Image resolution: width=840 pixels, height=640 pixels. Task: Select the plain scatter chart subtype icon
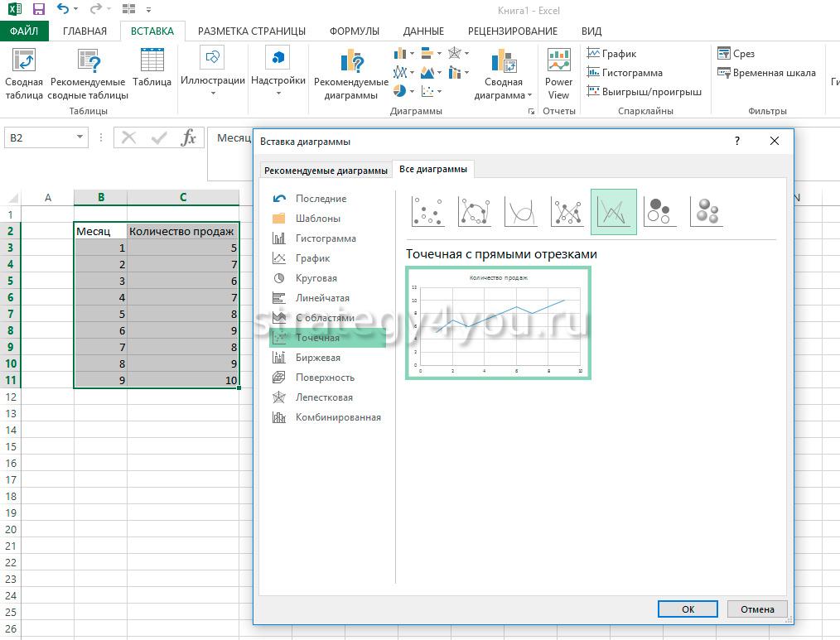pyautogui.click(x=428, y=212)
